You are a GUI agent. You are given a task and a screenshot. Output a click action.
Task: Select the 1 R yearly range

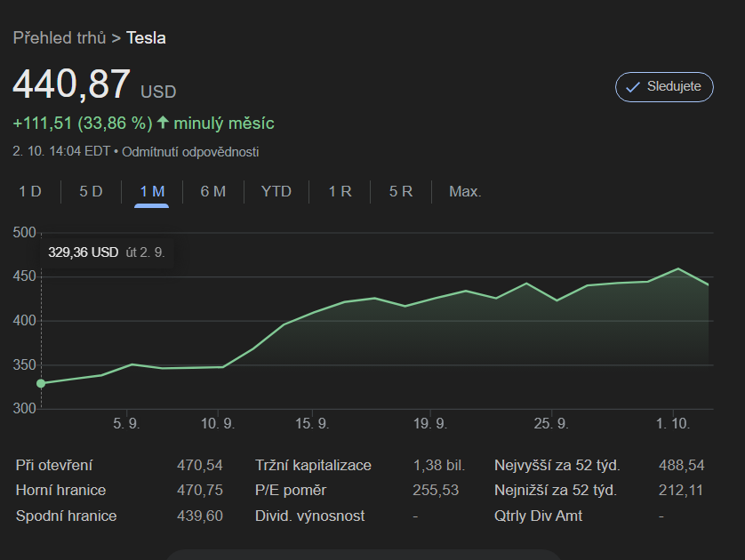coord(340,191)
